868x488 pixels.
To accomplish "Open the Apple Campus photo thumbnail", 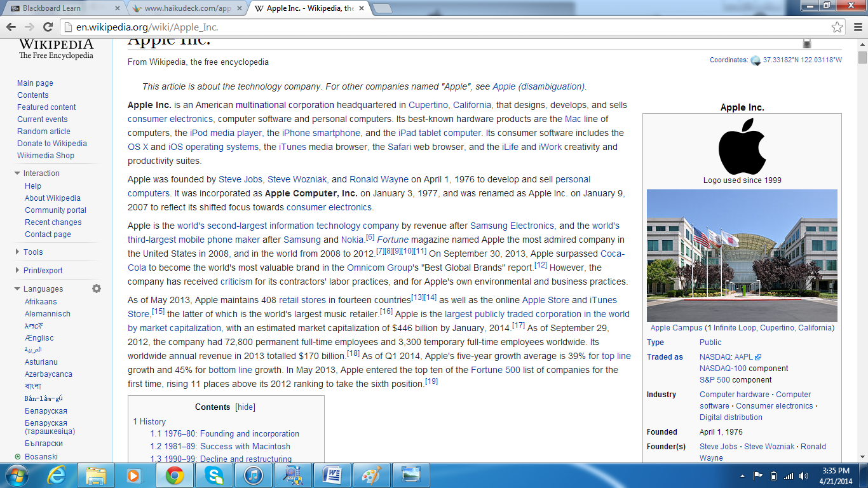I will [x=742, y=255].
